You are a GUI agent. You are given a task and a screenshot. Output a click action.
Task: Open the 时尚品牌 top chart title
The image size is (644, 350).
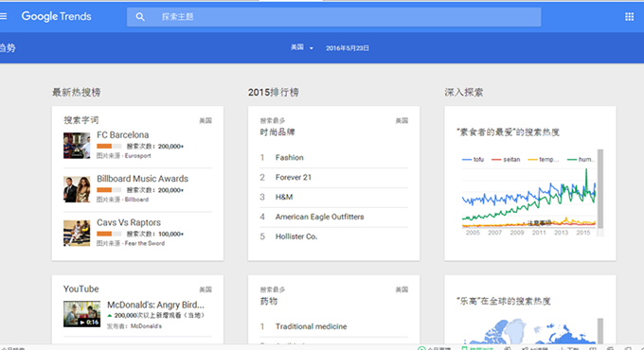point(277,132)
